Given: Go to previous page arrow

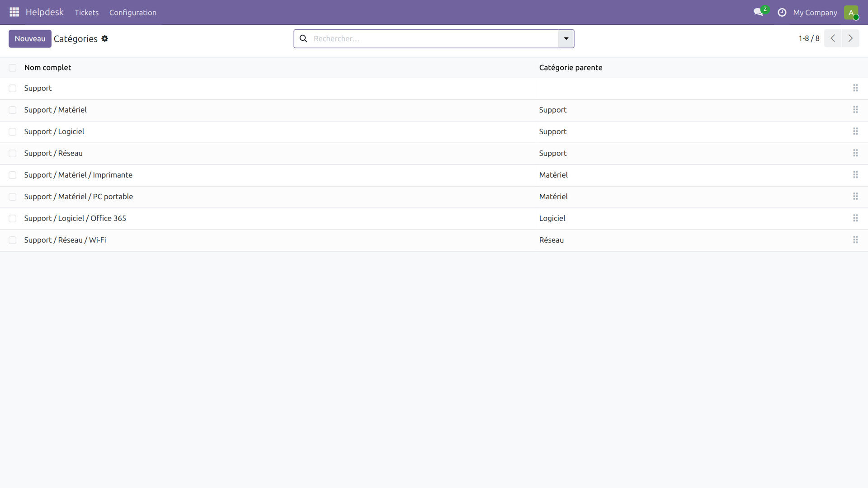Looking at the screenshot, I should pos(833,38).
